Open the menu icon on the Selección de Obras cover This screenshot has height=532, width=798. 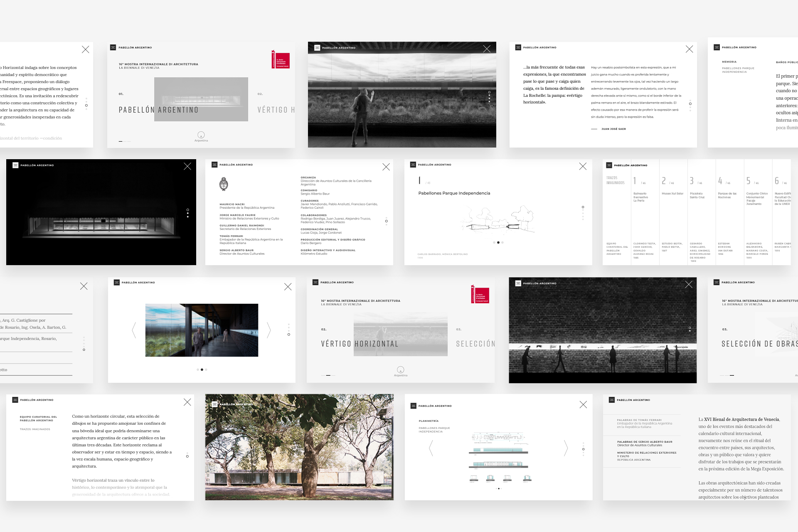(x=717, y=282)
